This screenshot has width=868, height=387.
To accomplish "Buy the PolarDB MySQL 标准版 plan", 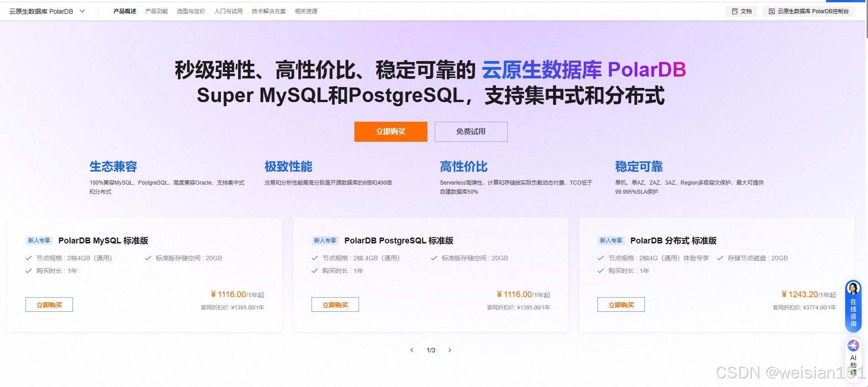I will (49, 304).
